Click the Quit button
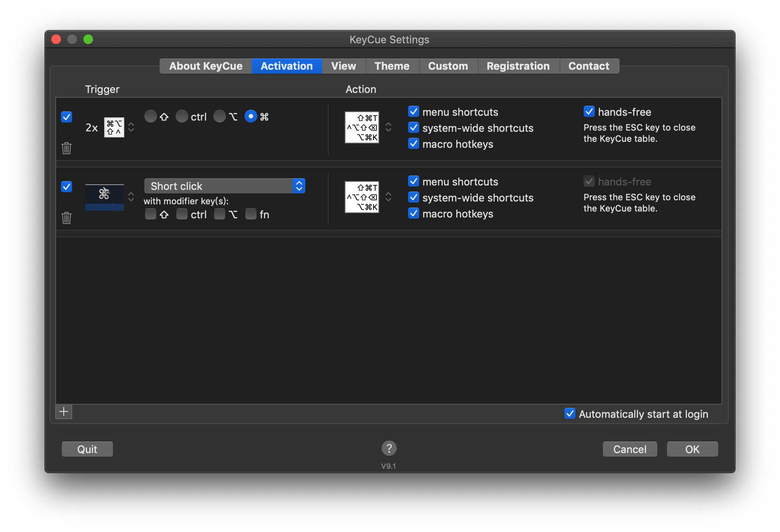The height and width of the screenshot is (532, 780). click(87, 449)
